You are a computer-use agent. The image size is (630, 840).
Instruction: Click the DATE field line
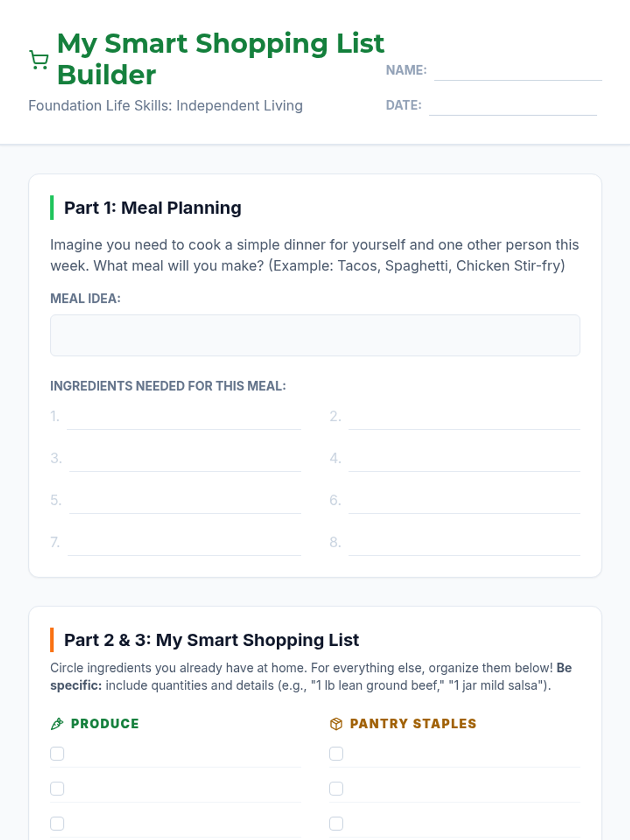click(x=513, y=106)
